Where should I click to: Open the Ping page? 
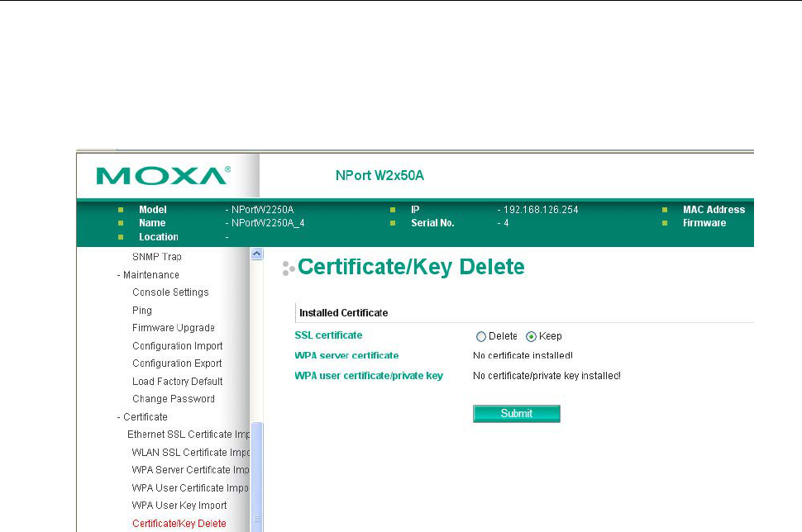[141, 311]
